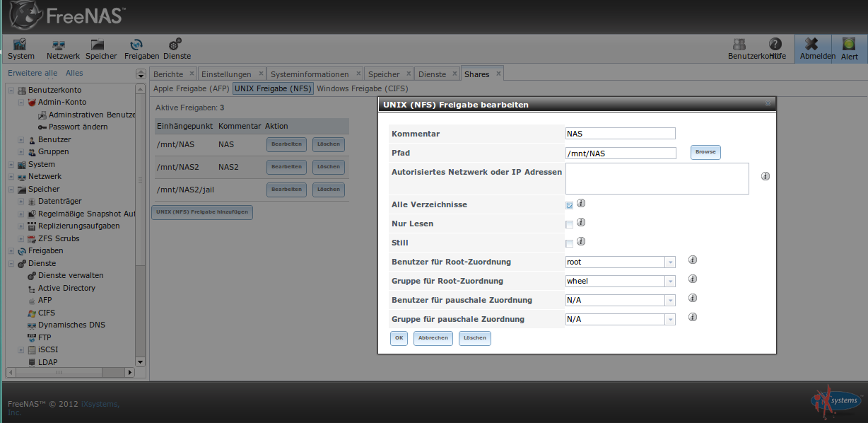
Task: Open the Alert status indicator
Action: (x=850, y=49)
